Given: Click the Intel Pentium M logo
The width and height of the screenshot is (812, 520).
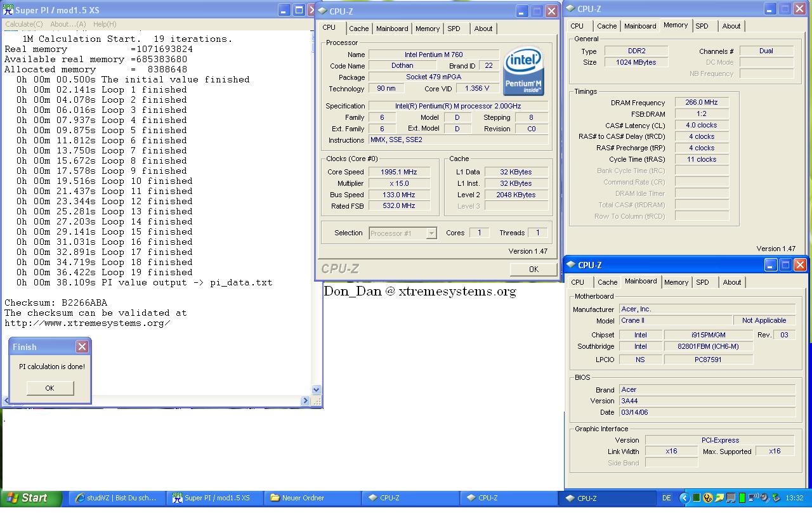Looking at the screenshot, I should (523, 72).
